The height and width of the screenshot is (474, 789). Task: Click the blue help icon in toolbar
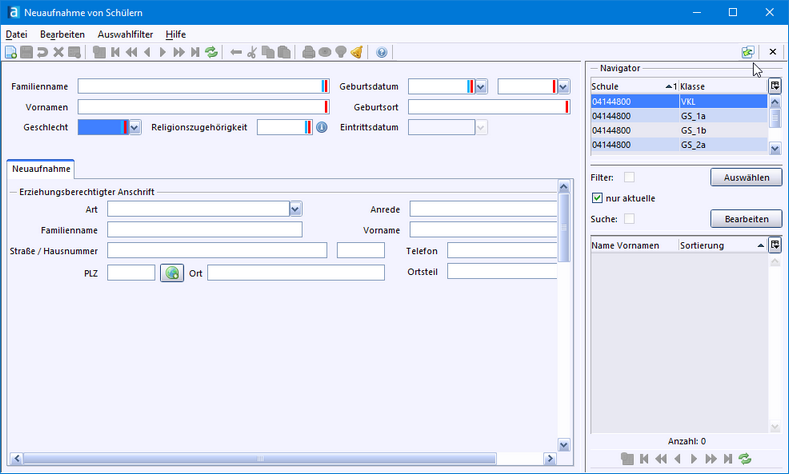(382, 52)
